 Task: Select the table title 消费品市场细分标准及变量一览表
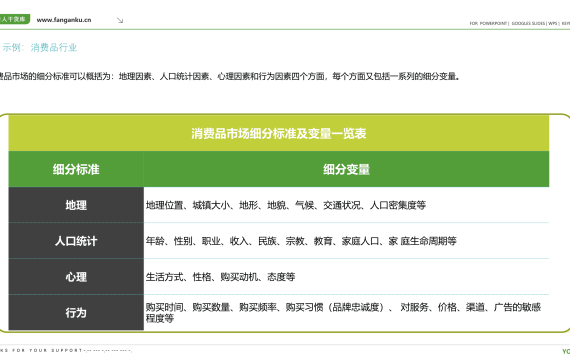(x=279, y=133)
